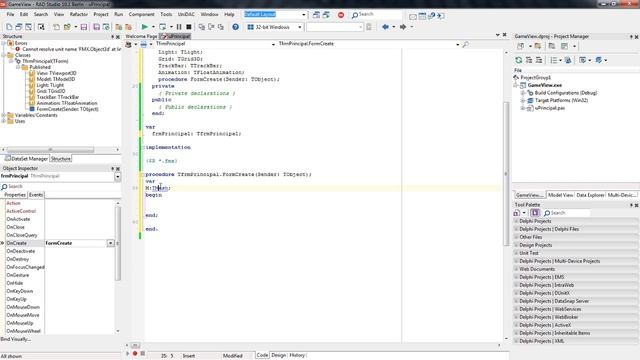
Task: Open the TfrmPrincipal.FormCreate method combo
Action: click(457, 44)
